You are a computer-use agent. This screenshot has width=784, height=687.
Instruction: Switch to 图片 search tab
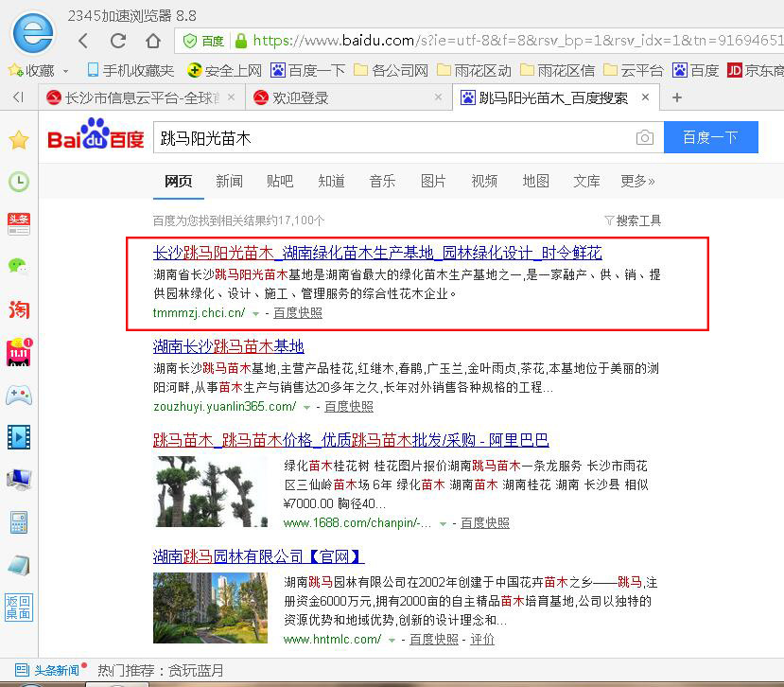pos(433,181)
